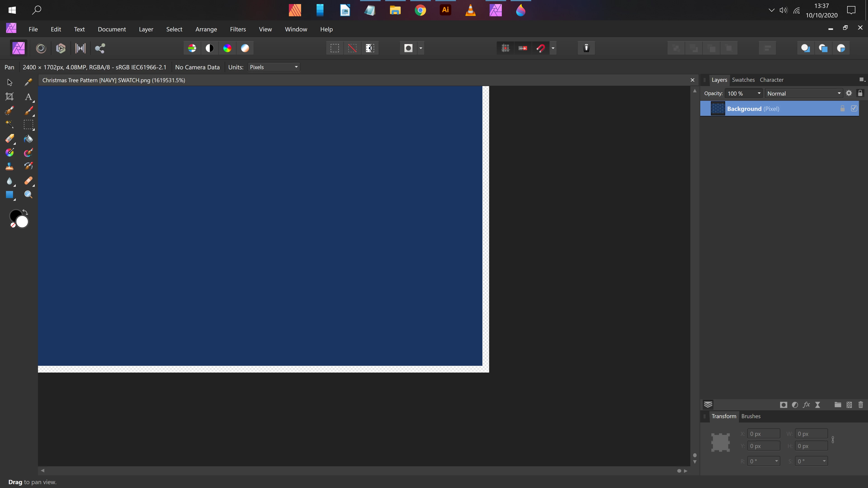
Task: Select the Zoom tool magnifier
Action: tap(28, 195)
